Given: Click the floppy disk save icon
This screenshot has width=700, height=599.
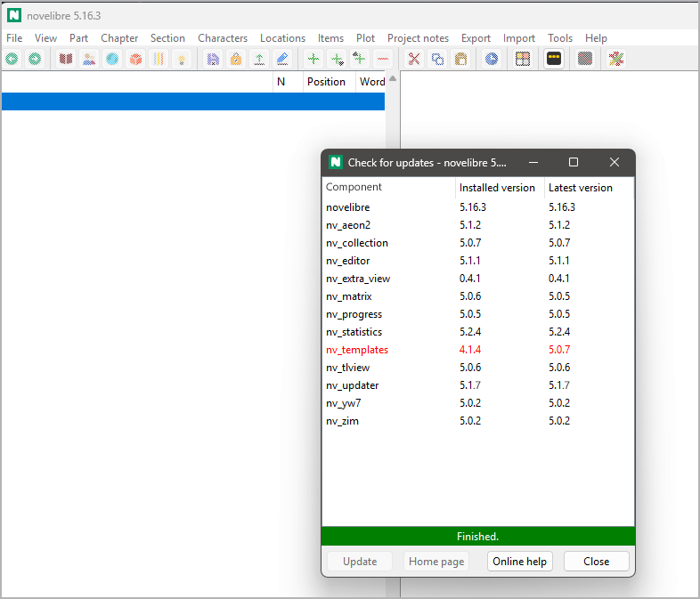Looking at the screenshot, I should [x=213, y=59].
